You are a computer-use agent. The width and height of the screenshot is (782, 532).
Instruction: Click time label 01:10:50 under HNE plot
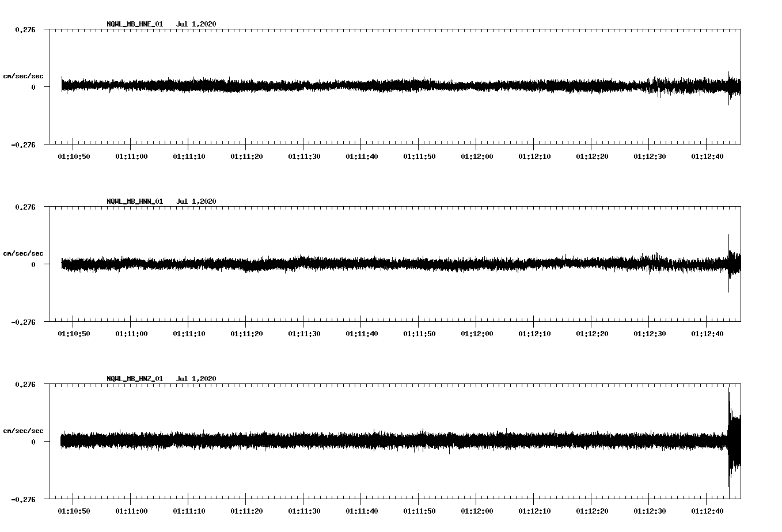click(74, 157)
